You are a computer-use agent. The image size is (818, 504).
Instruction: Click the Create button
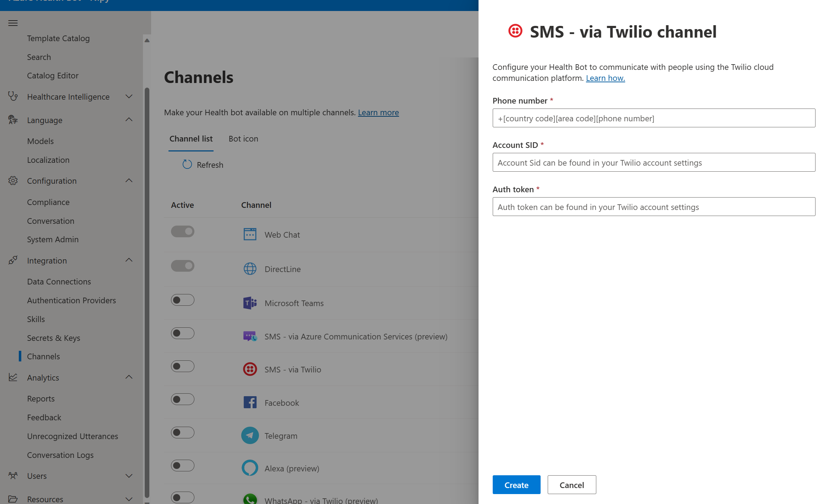[x=515, y=485]
